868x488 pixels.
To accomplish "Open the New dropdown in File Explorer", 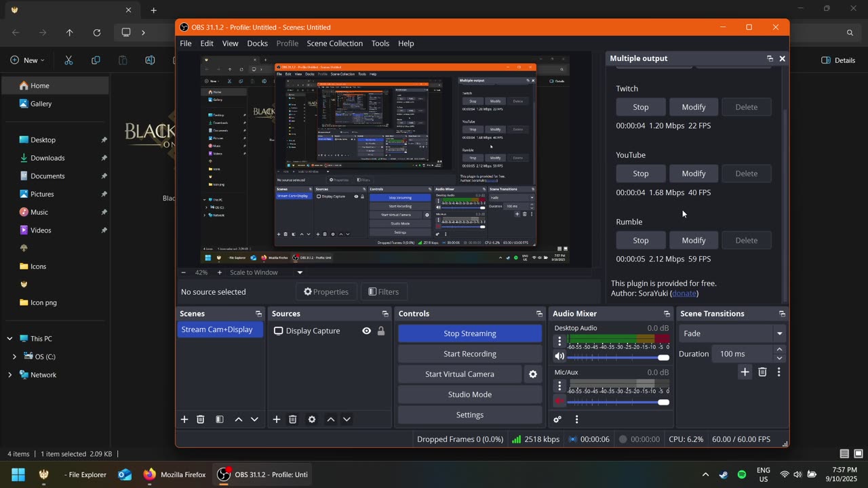I will pyautogui.click(x=28, y=60).
